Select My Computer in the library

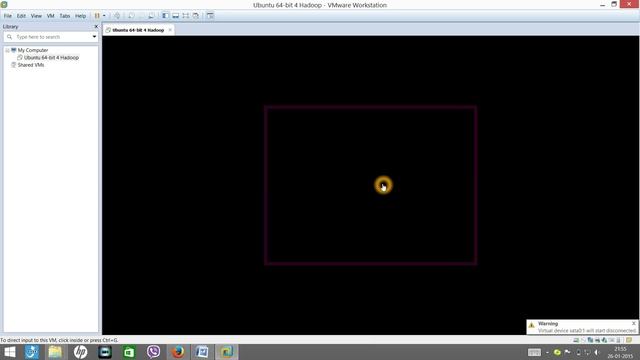coord(33,50)
